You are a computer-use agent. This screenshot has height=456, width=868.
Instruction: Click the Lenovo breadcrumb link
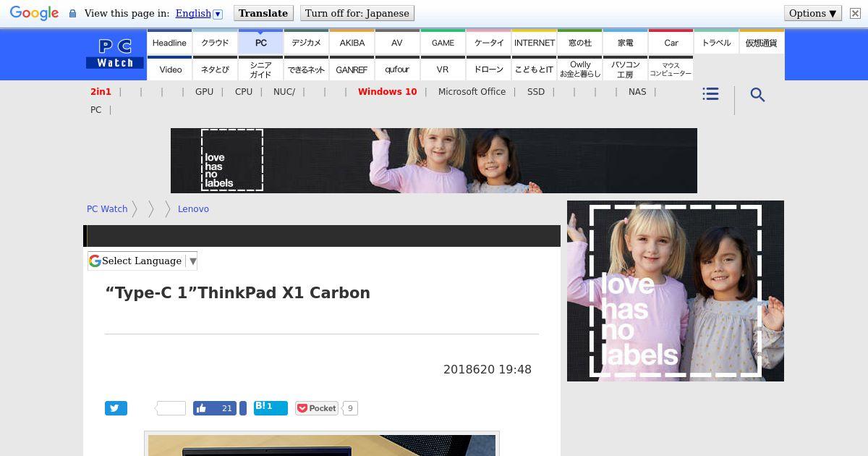point(193,208)
